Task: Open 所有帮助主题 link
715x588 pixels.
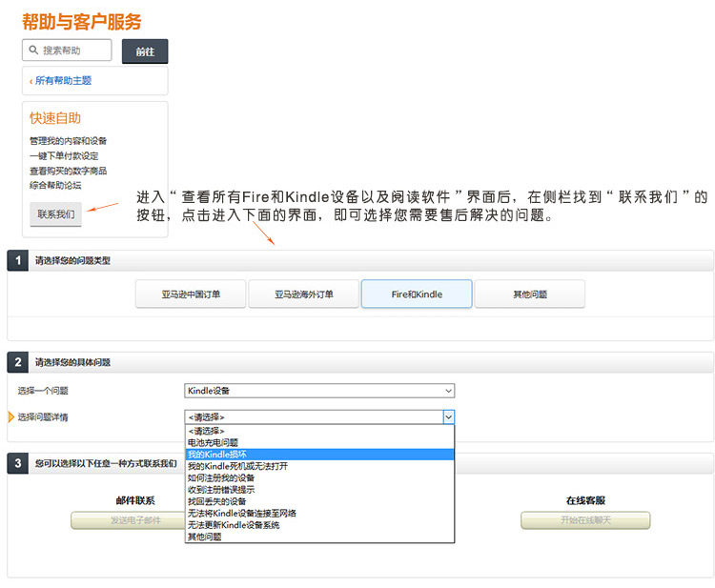Action: (x=63, y=81)
